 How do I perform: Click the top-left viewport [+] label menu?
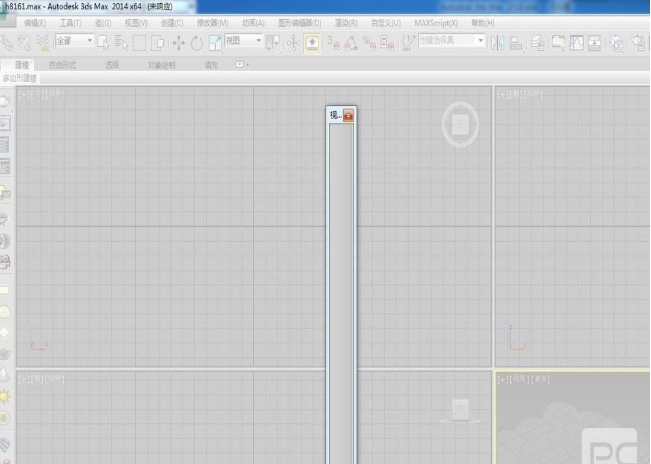[24, 95]
